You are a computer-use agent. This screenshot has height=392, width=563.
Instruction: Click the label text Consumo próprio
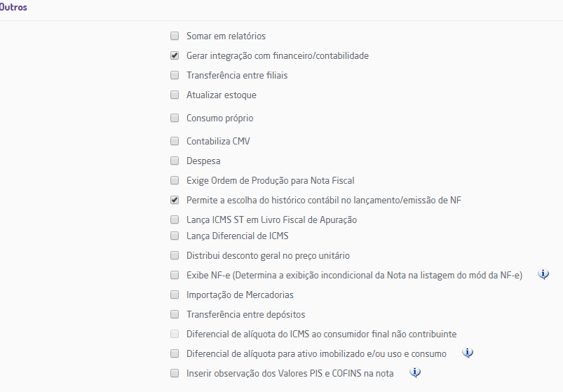pyautogui.click(x=219, y=118)
